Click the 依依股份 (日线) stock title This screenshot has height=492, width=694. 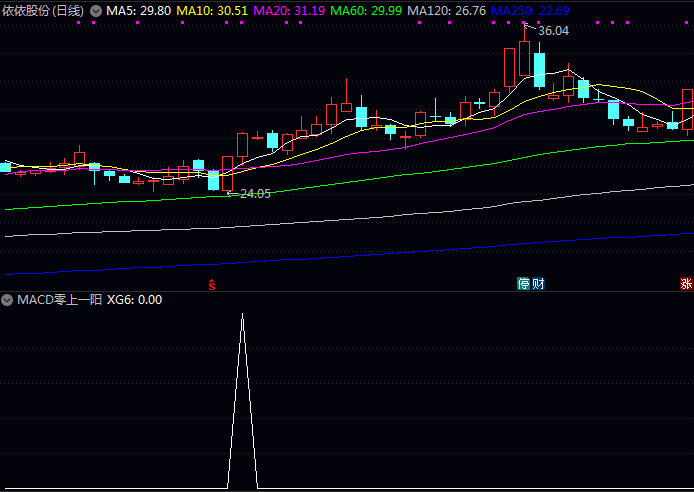[43, 10]
